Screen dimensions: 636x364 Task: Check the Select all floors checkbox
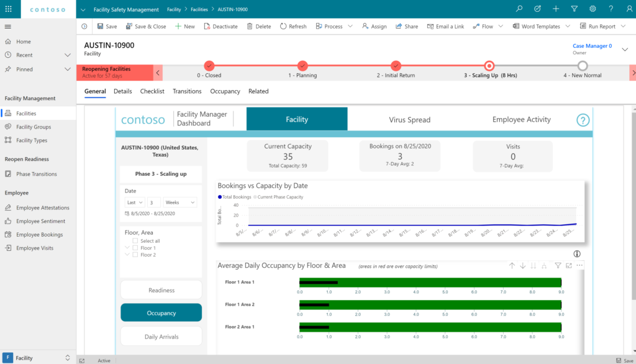tap(135, 240)
